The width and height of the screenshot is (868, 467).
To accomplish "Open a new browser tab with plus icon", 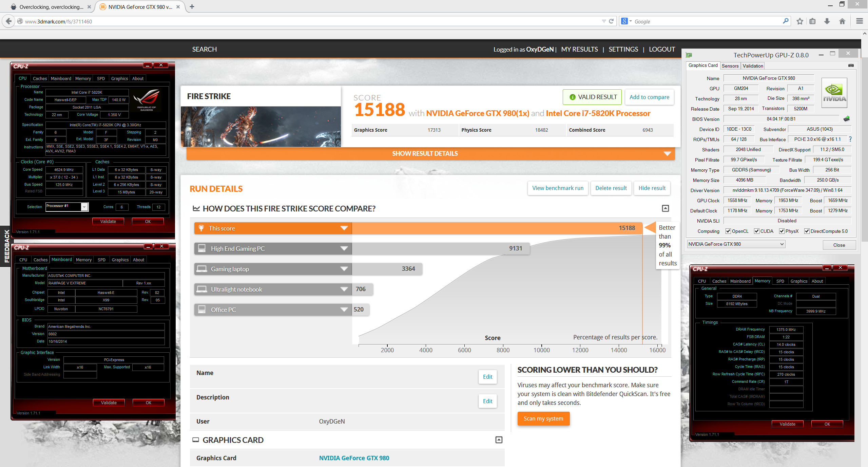I will (192, 7).
